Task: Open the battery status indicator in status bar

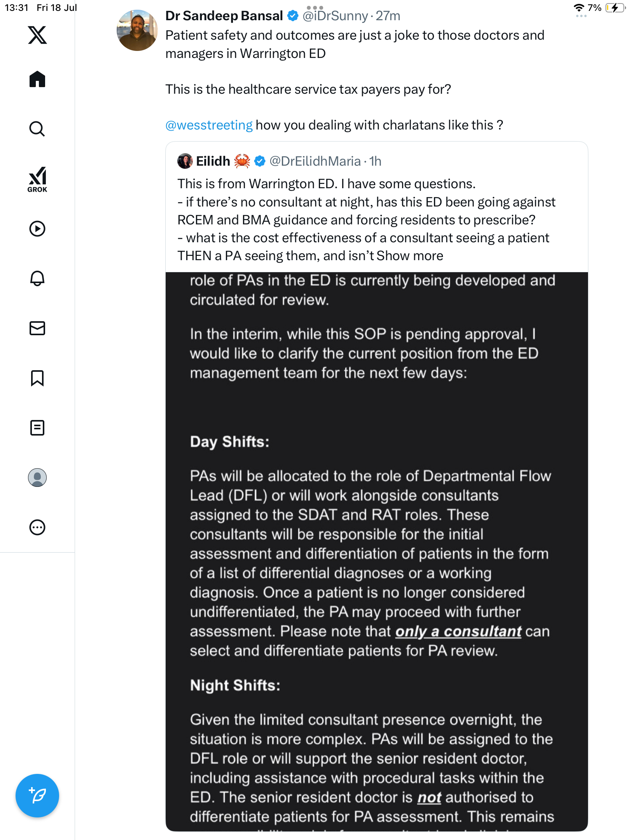Action: pyautogui.click(x=616, y=8)
